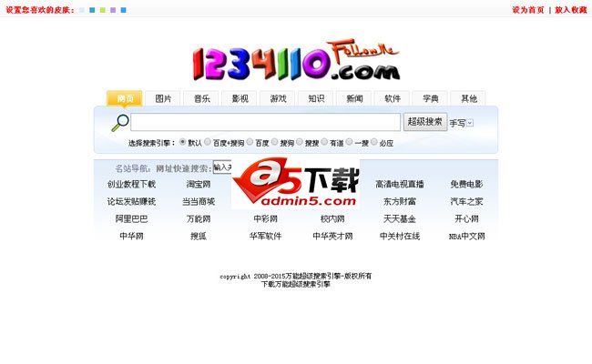Select the purple skin swatch
592x364 pixels.
coord(113,10)
